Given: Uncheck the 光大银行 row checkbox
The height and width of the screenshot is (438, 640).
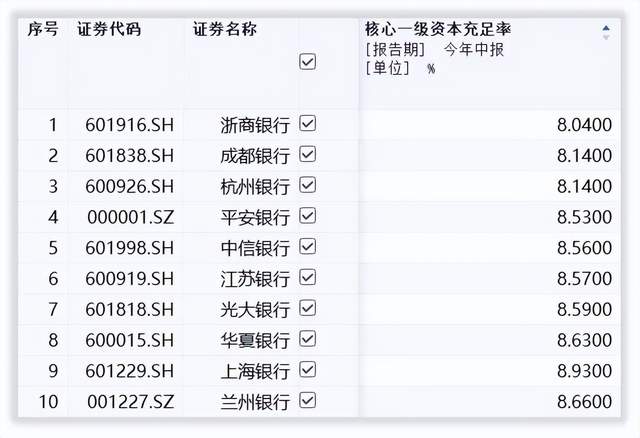Looking at the screenshot, I should point(307,308).
